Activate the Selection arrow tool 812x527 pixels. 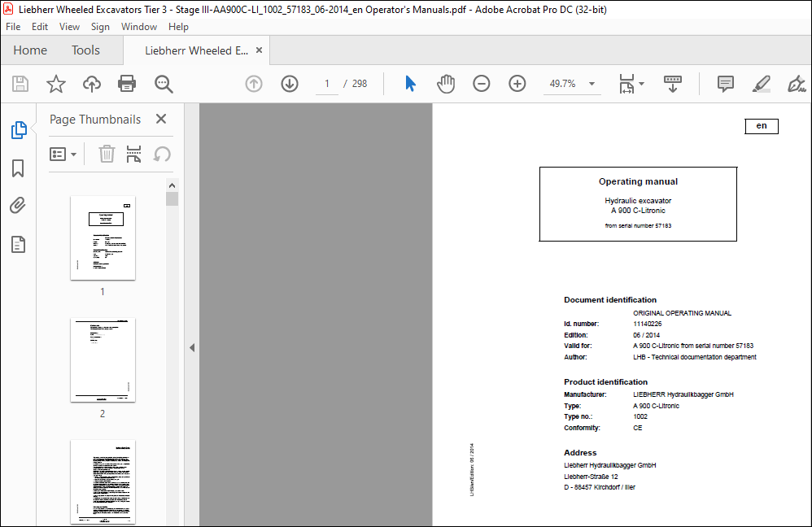[x=410, y=83]
